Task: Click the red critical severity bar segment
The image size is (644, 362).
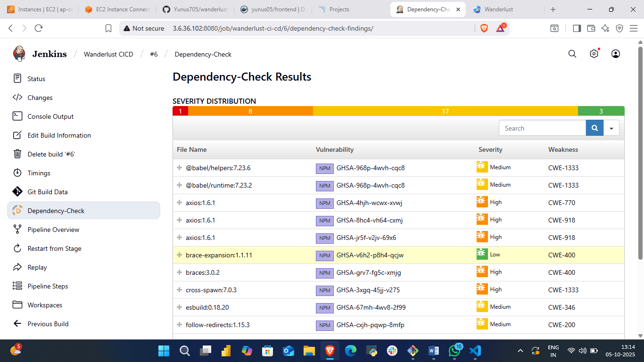Action: (180, 111)
